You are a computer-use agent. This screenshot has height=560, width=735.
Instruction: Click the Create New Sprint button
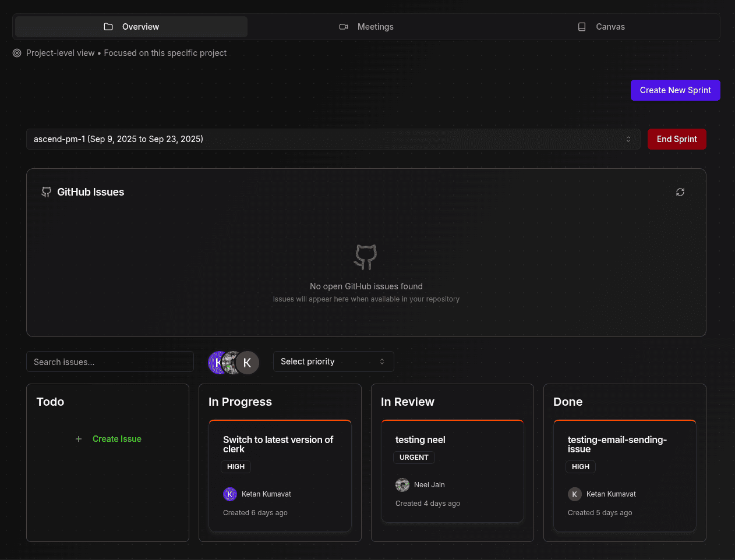676,90
